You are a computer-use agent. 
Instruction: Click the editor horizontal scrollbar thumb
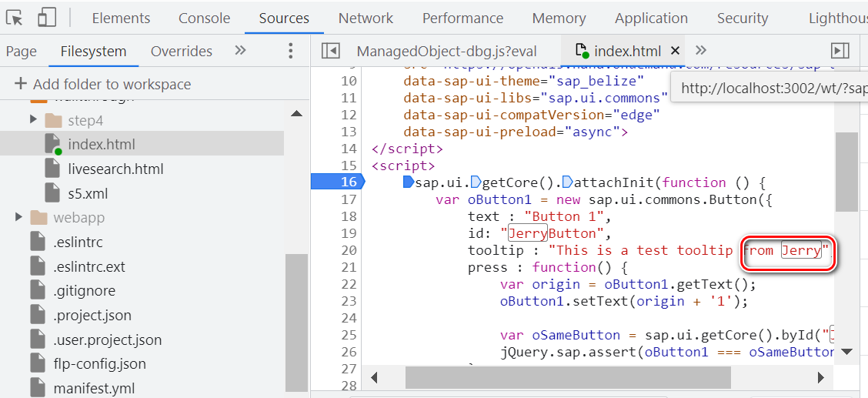point(568,378)
